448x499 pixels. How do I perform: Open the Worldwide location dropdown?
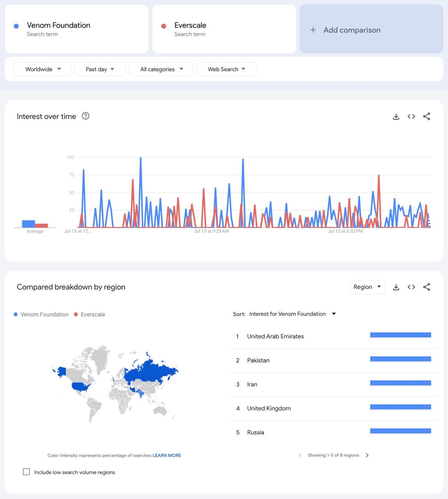click(x=42, y=69)
